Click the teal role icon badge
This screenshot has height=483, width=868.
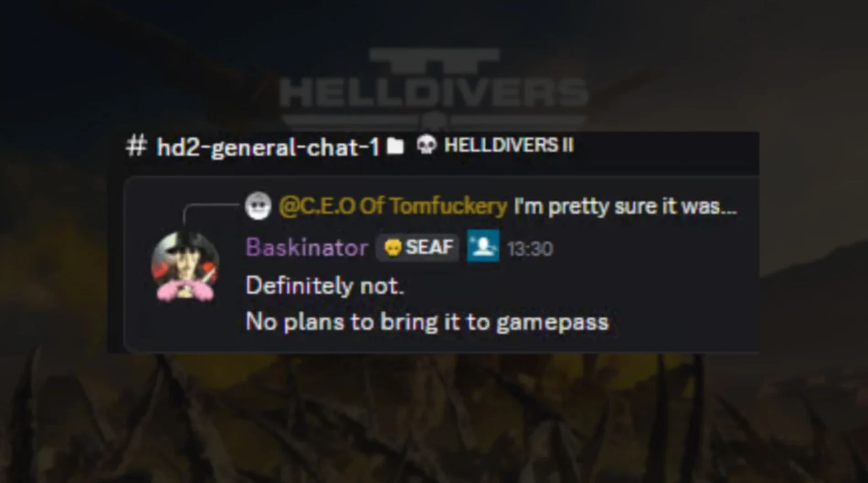(483, 247)
